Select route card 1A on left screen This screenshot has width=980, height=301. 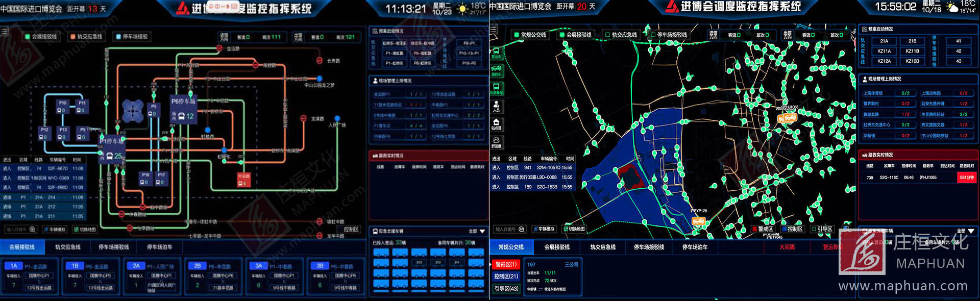[x=14, y=266]
